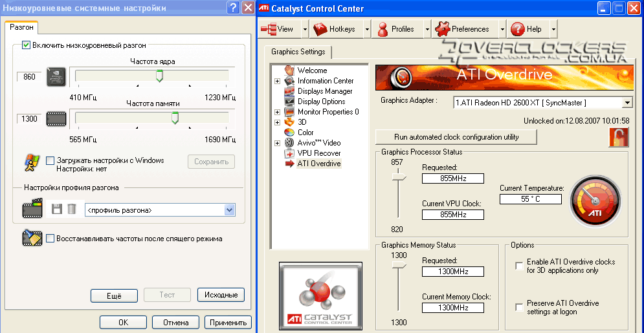
Task: Click the Avivo Video reel icon in tree
Action: (290, 143)
